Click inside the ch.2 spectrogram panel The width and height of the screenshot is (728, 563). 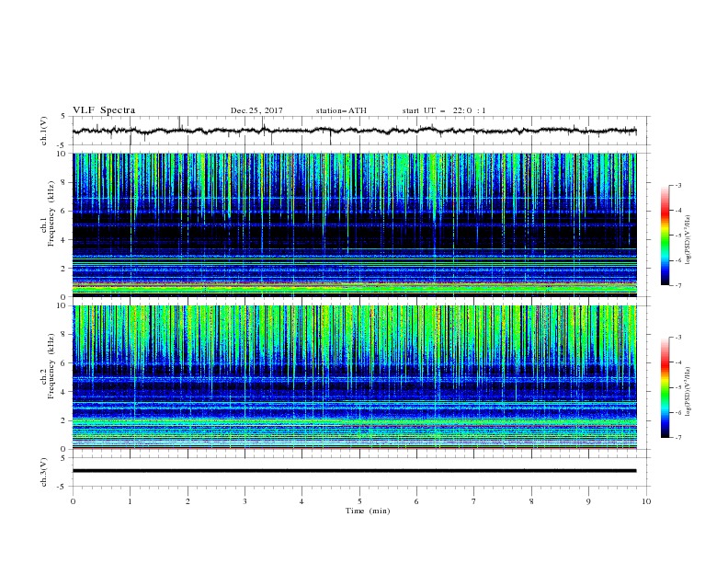tap(355, 377)
